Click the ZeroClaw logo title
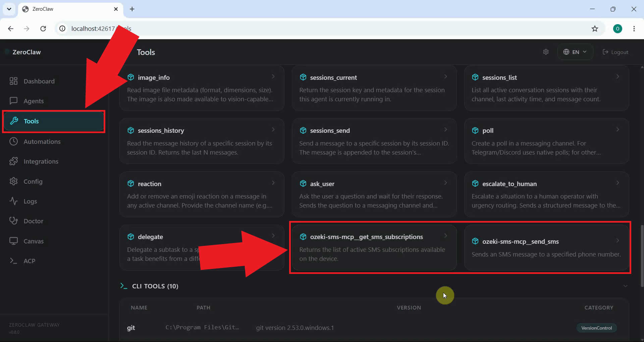The width and height of the screenshot is (644, 342). coord(26,52)
